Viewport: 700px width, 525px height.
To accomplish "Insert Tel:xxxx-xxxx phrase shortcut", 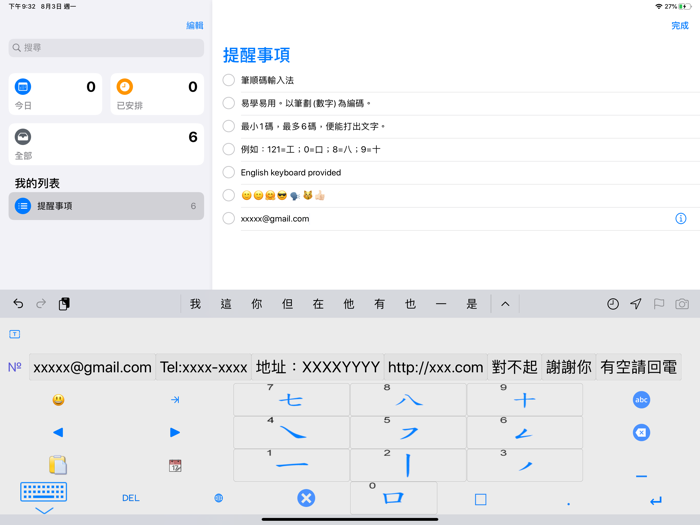I will coord(204,367).
